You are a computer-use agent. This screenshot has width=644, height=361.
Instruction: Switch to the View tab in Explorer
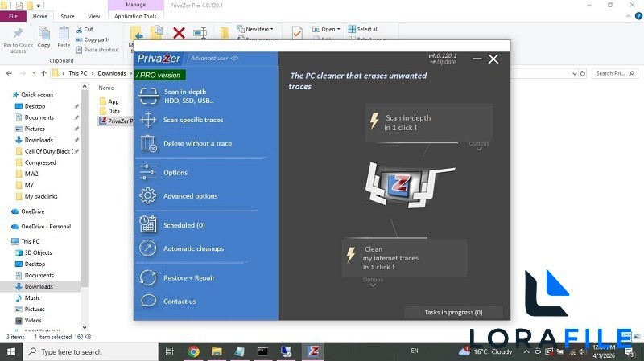click(x=93, y=16)
